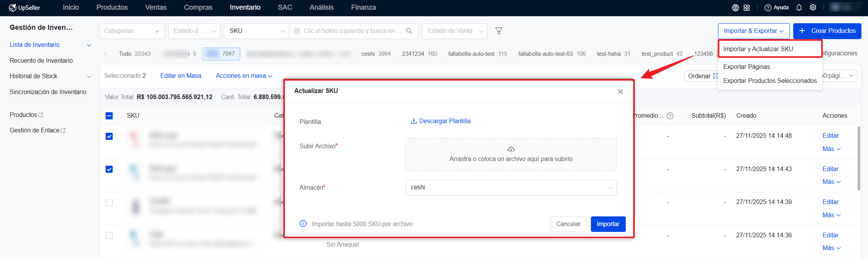868x259 pixels.
Task: Open the items-per-page dropdown
Action: [839, 76]
